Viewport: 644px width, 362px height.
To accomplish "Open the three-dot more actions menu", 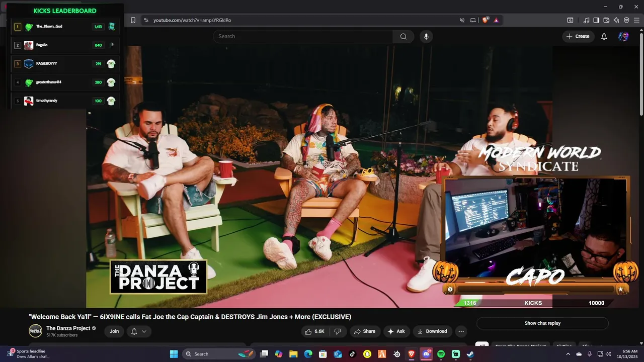I will tap(461, 331).
